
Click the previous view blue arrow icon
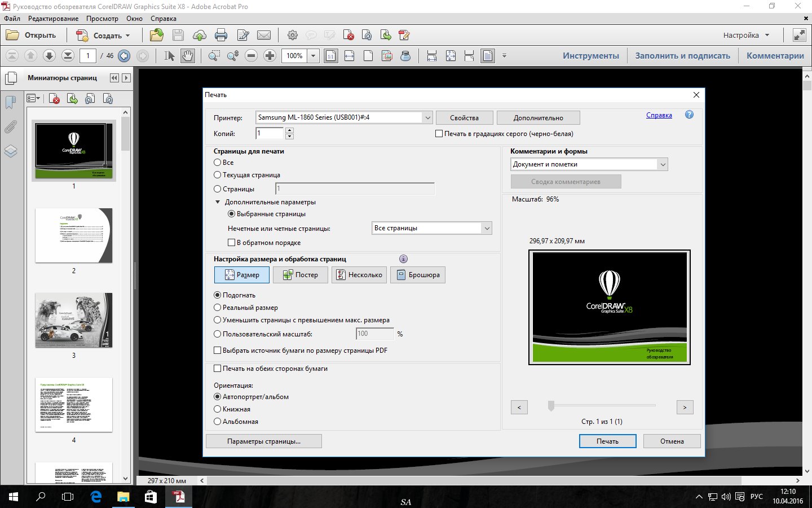click(x=124, y=55)
